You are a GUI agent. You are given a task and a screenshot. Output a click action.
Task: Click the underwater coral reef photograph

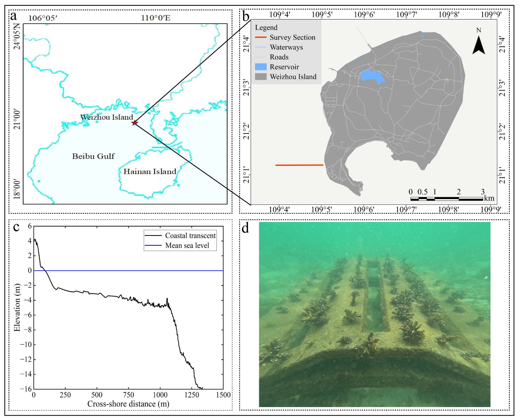374,315
